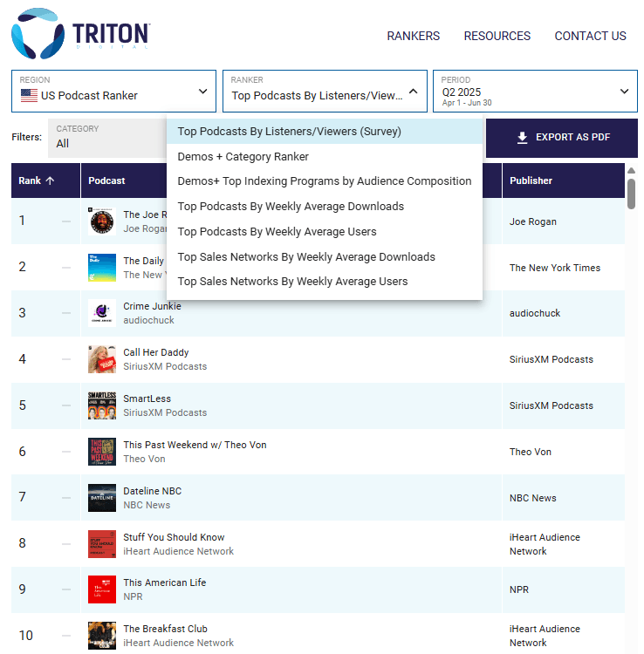Click This Past Weekend w/ Theo Von title
The image size is (644, 654).
click(x=195, y=445)
